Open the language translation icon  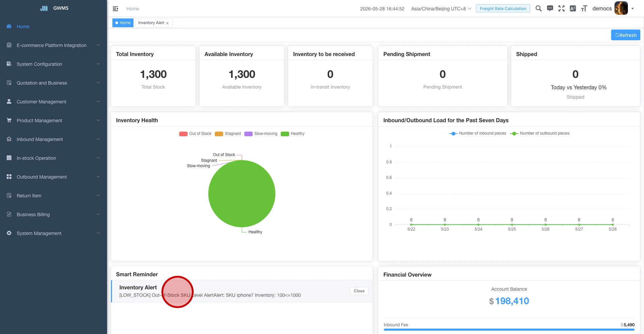point(573,8)
